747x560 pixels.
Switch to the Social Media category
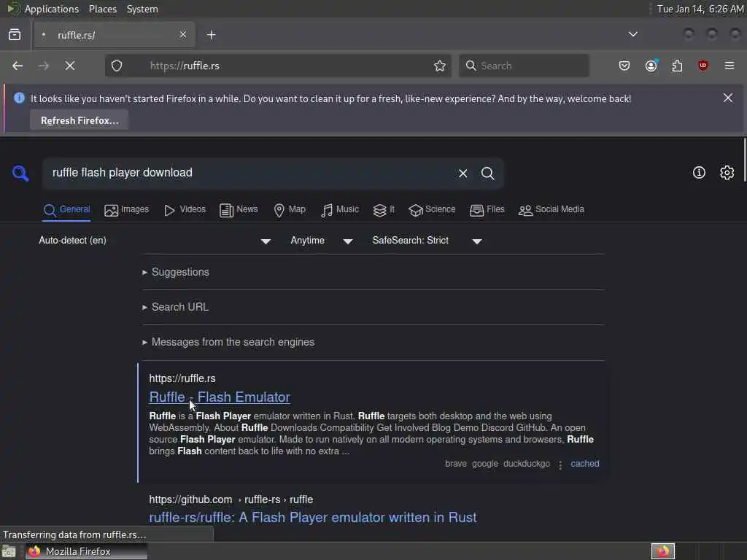(551, 209)
